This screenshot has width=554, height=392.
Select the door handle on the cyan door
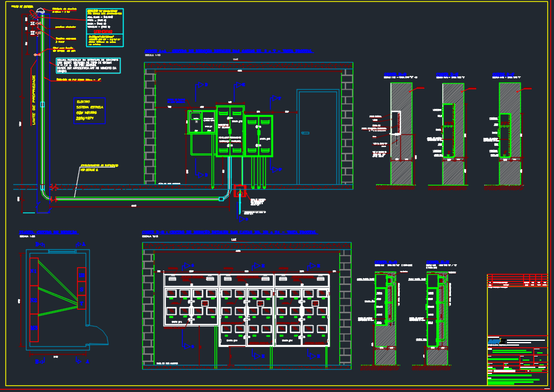click(306, 132)
